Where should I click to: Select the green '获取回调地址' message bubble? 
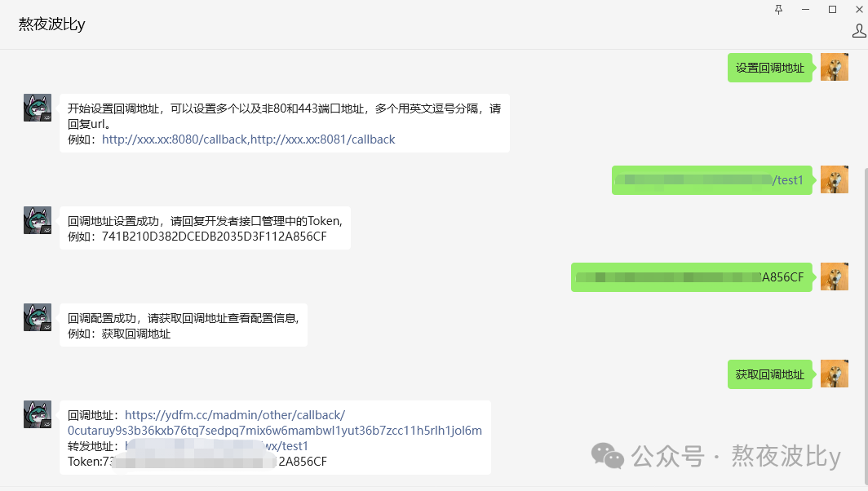[769, 374]
